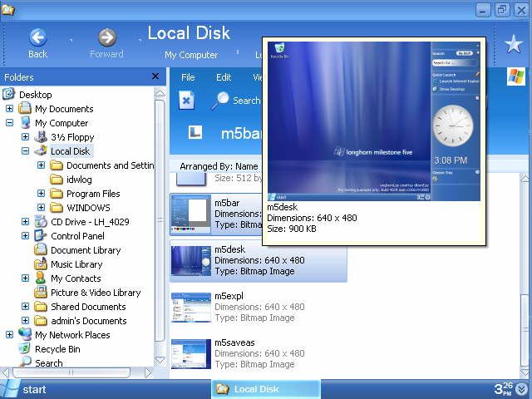Click the Windows flag logo icon

click(516, 76)
